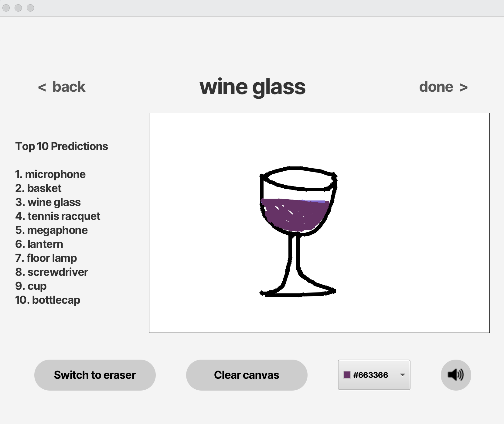The height and width of the screenshot is (424, 504).
Task: Click the 'bottlecap' prediction
Action: click(47, 300)
